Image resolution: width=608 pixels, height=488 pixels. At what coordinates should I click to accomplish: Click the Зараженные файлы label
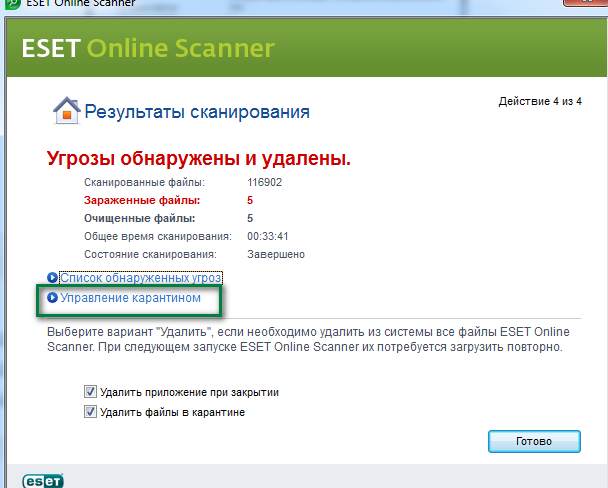point(142,200)
